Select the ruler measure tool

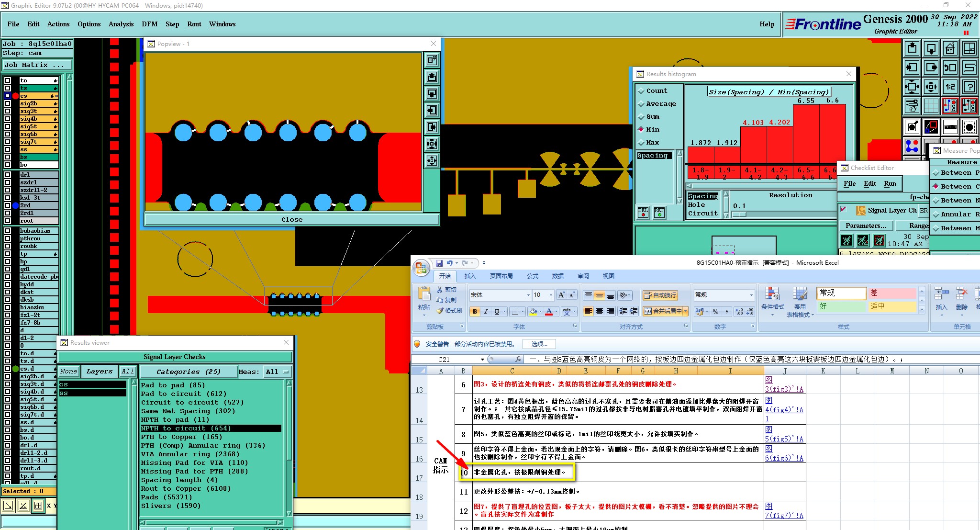coord(950,127)
